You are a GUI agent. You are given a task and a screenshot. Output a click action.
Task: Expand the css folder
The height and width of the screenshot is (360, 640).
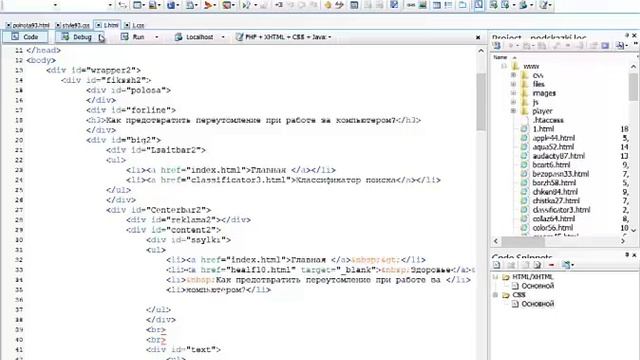(513, 75)
